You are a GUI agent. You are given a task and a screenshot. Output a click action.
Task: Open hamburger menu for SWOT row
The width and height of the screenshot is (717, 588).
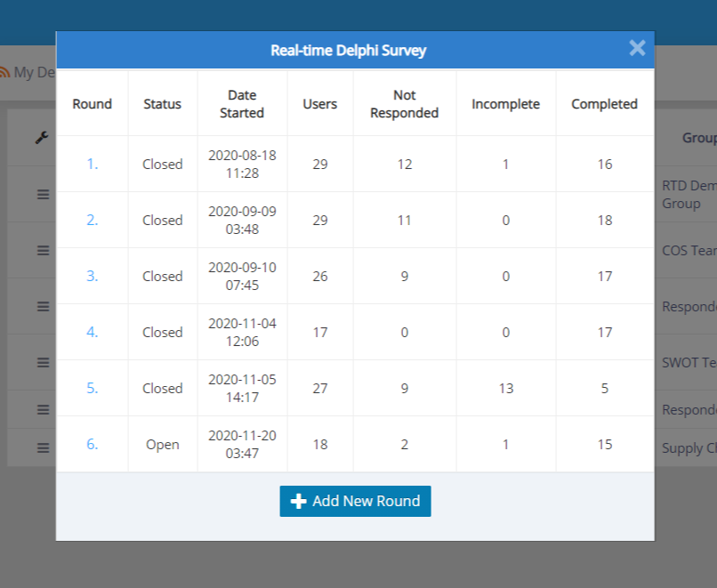coord(43,363)
